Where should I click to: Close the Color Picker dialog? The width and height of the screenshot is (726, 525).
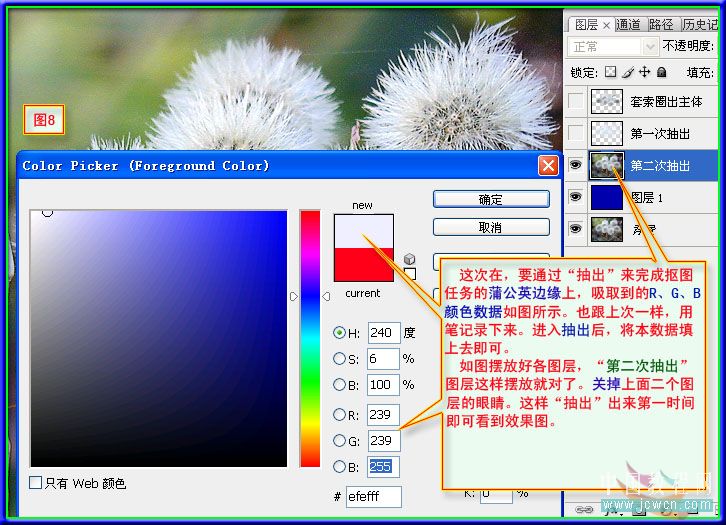pyautogui.click(x=548, y=165)
